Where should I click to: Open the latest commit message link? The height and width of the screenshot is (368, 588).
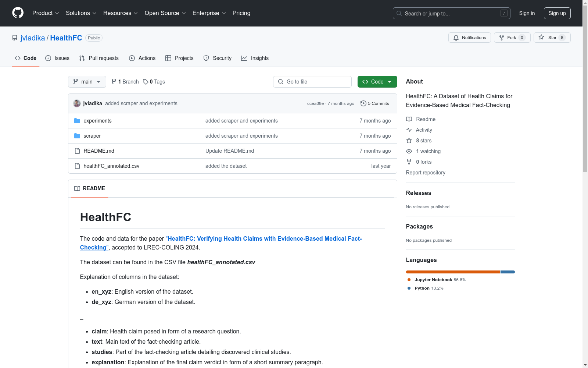(x=141, y=103)
